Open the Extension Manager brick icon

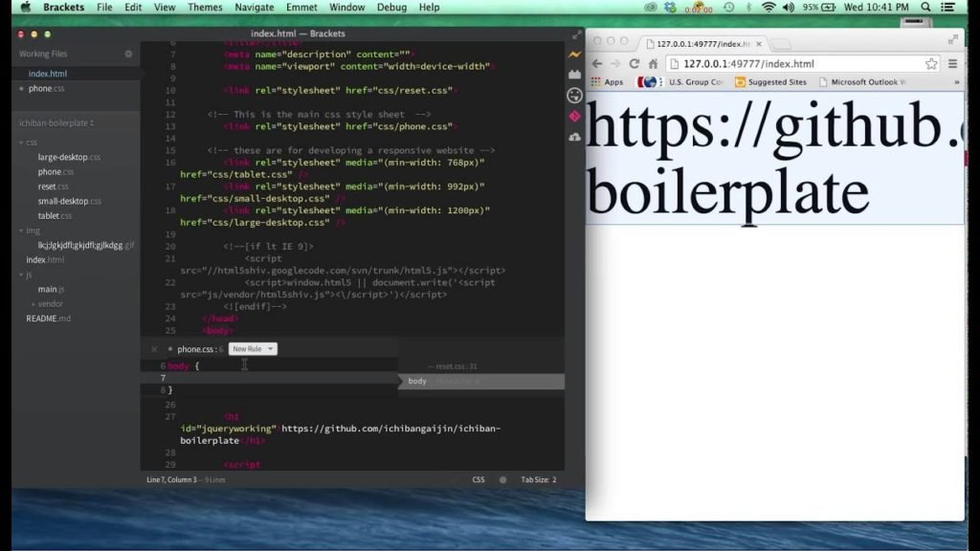574,75
